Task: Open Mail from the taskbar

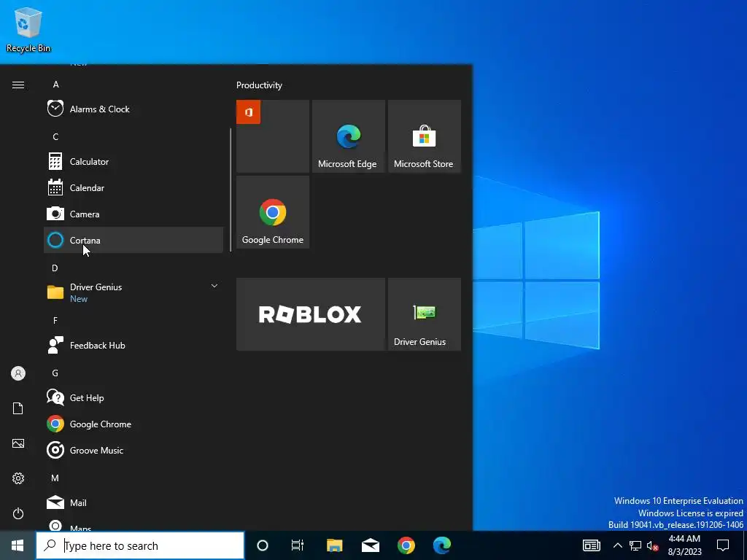Action: click(370, 545)
